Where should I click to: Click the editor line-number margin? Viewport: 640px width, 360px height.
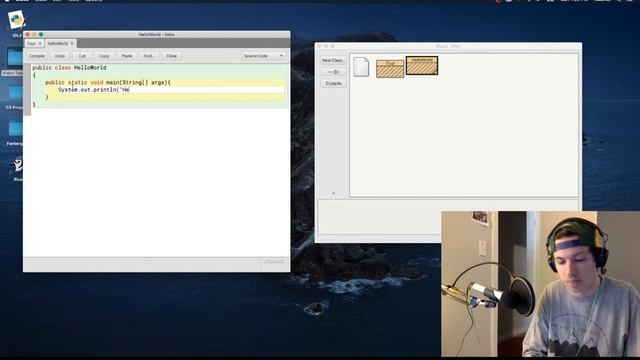(x=27, y=90)
